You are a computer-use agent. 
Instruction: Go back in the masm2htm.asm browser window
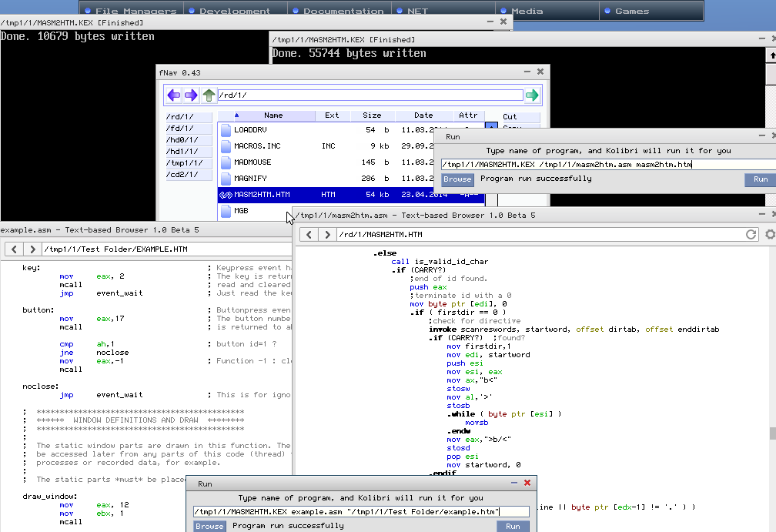click(309, 235)
